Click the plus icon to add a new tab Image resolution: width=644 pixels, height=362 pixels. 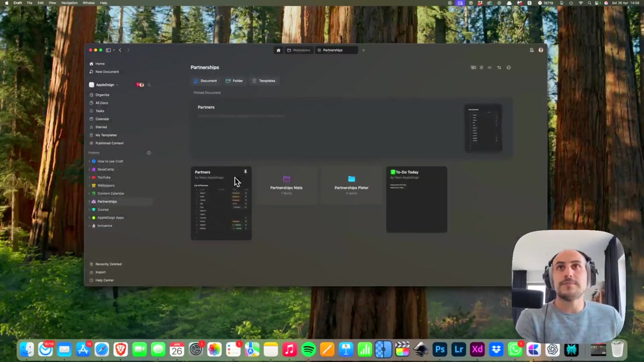tap(363, 50)
